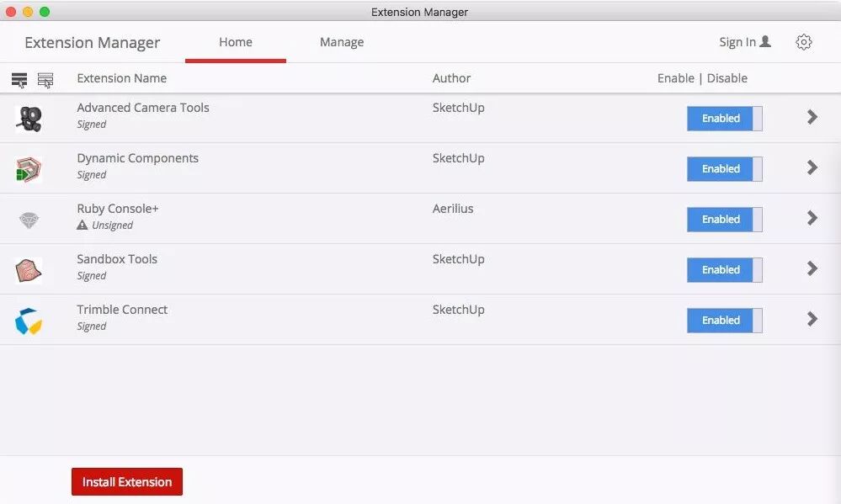Click the Install Extension button

(x=127, y=481)
